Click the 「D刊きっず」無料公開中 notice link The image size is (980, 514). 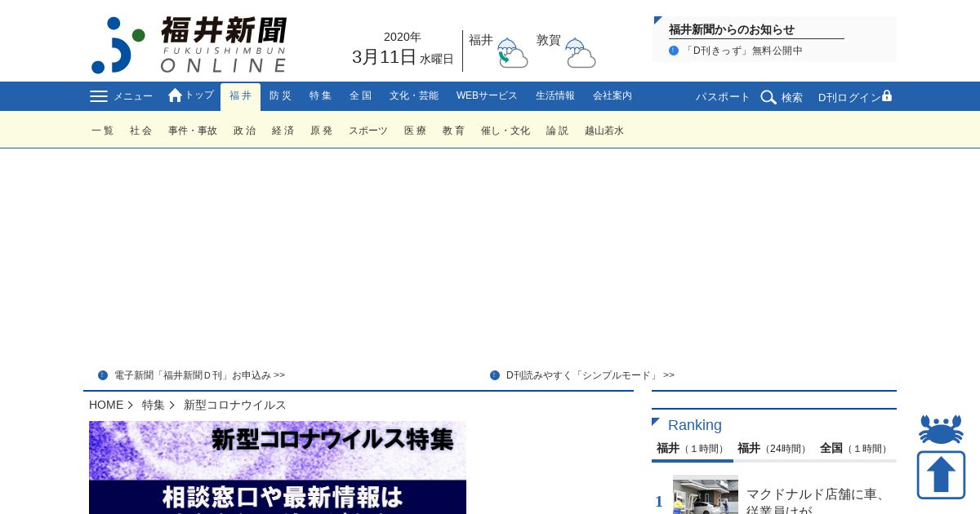(743, 51)
